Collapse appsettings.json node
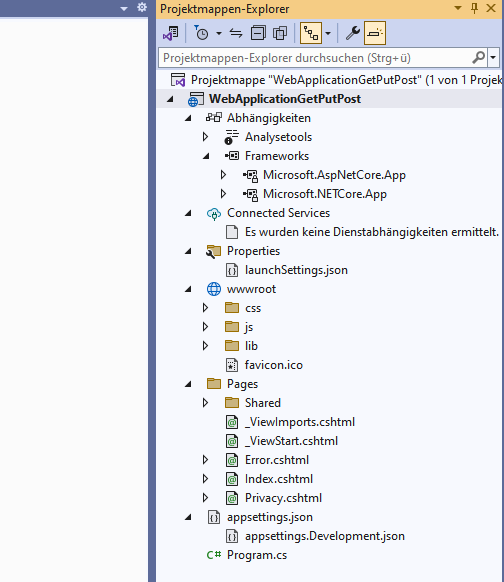This screenshot has height=582, width=504. [189, 517]
